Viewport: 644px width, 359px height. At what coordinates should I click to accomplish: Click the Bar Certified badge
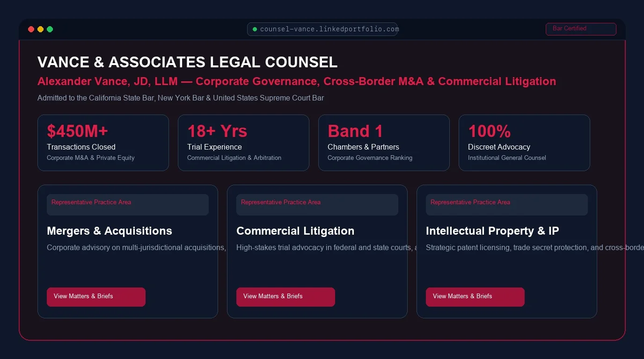pos(581,29)
